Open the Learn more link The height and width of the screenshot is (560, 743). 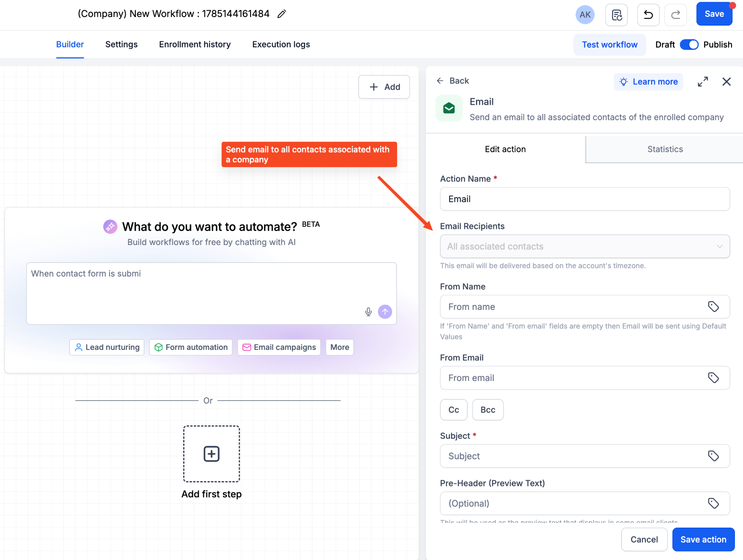pyautogui.click(x=648, y=82)
